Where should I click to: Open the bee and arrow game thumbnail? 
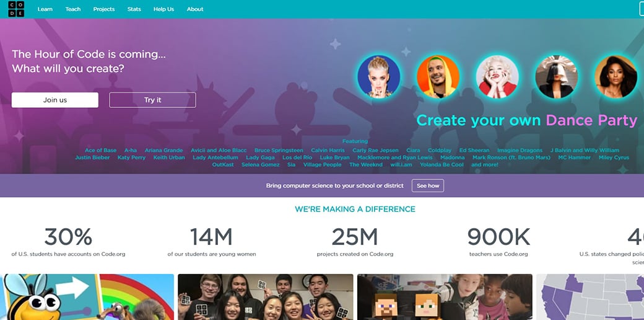click(x=87, y=297)
